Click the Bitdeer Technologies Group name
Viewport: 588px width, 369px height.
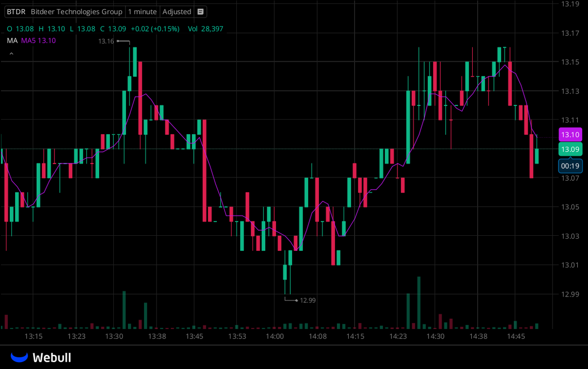77,12
